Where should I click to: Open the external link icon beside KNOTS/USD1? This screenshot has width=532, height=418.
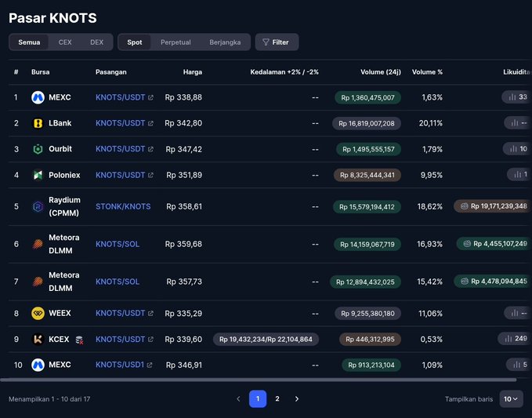(x=150, y=365)
